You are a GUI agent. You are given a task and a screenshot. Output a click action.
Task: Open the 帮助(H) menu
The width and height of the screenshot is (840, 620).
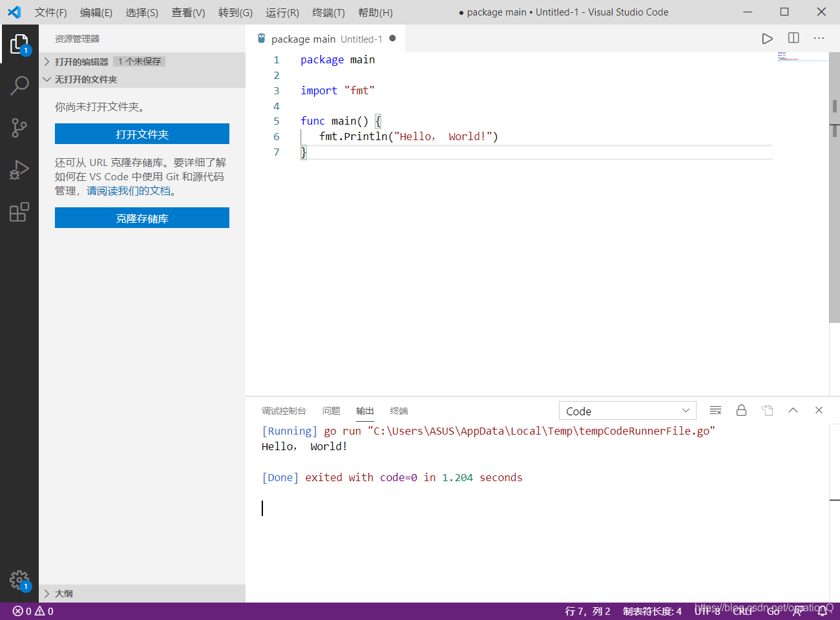point(375,12)
